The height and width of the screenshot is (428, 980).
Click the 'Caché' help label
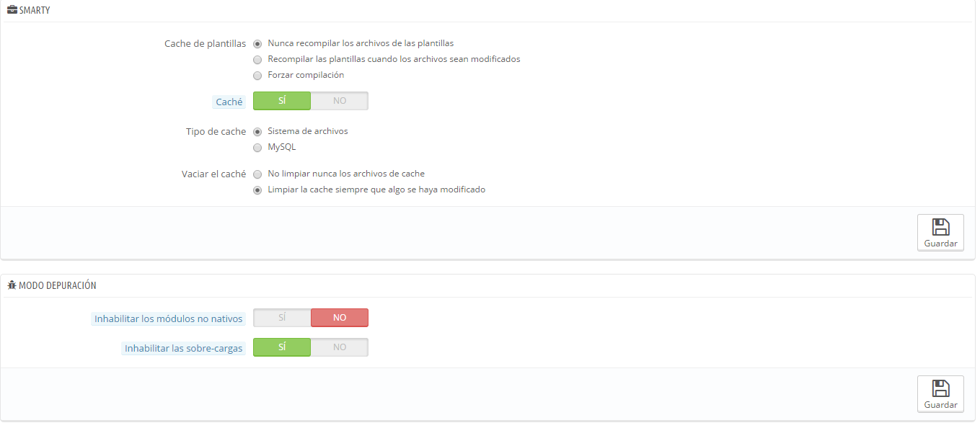229,102
